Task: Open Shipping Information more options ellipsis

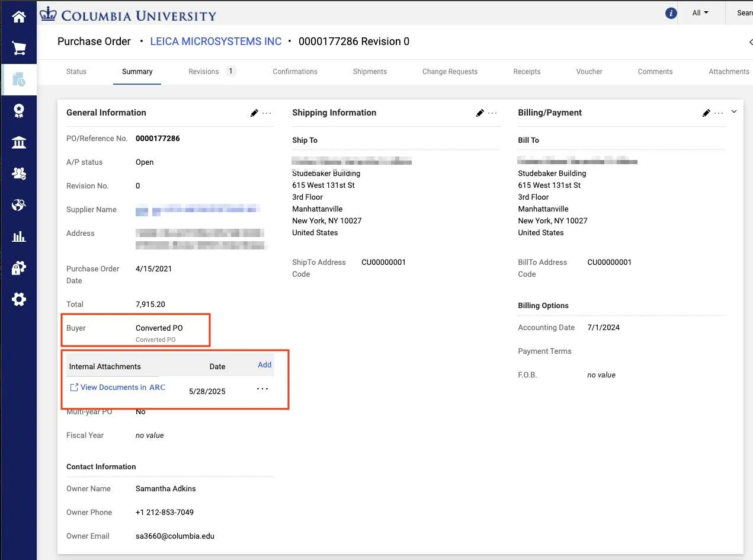Action: tap(492, 113)
